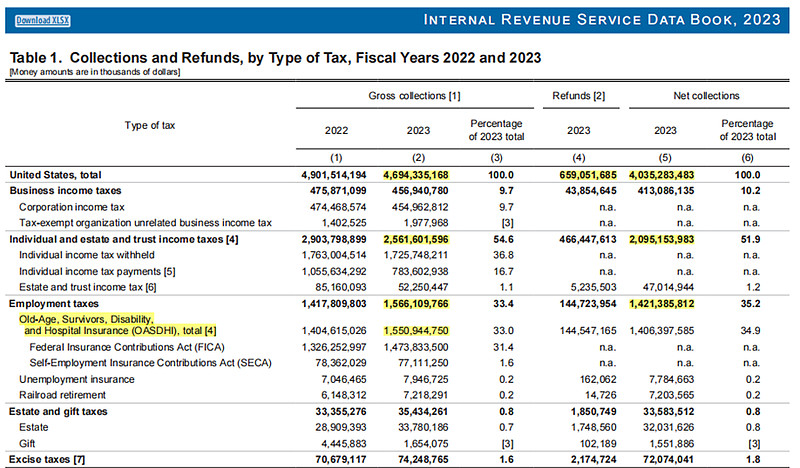Select 'Individual and estate and trust income taxes' label
The width and height of the screenshot is (800, 468).
pos(123,239)
